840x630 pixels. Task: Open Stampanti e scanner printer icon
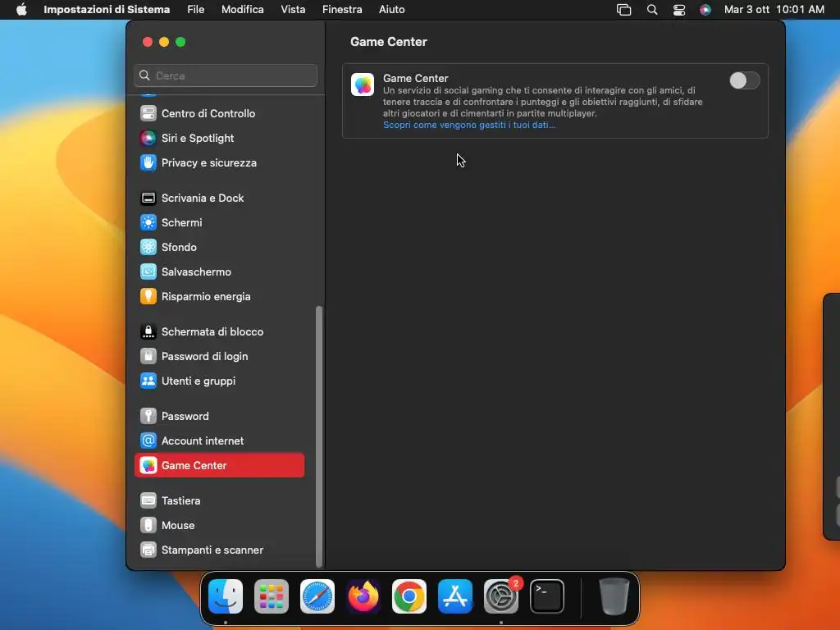(x=148, y=550)
